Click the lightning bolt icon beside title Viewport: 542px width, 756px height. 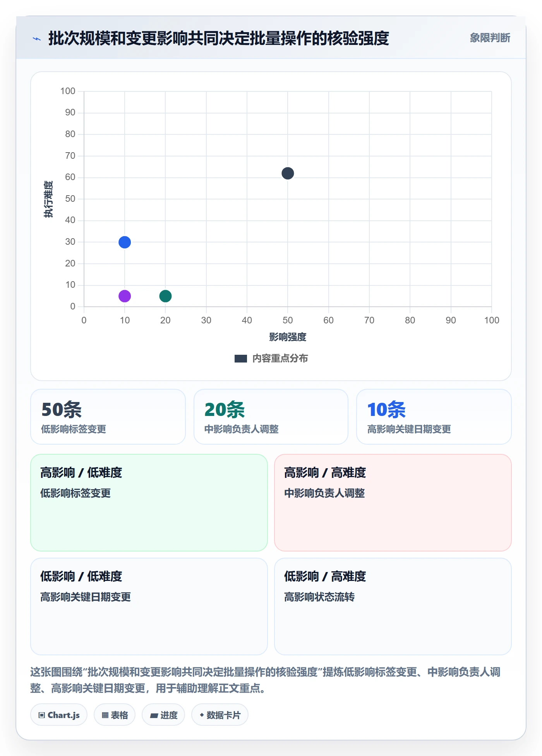(x=37, y=39)
